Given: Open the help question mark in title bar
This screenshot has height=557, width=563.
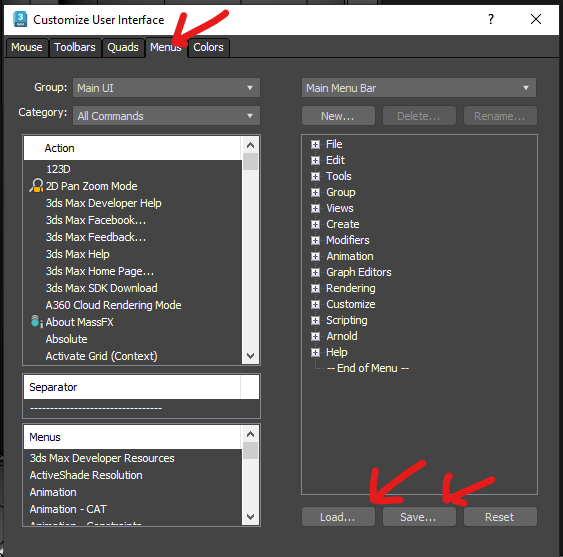Looking at the screenshot, I should coord(491,19).
